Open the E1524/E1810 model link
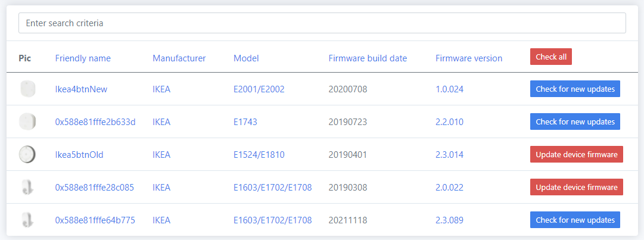 pos(259,155)
